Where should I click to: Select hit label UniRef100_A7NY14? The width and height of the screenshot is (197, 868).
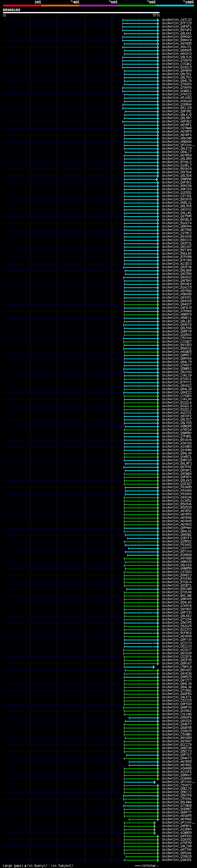(x=177, y=430)
